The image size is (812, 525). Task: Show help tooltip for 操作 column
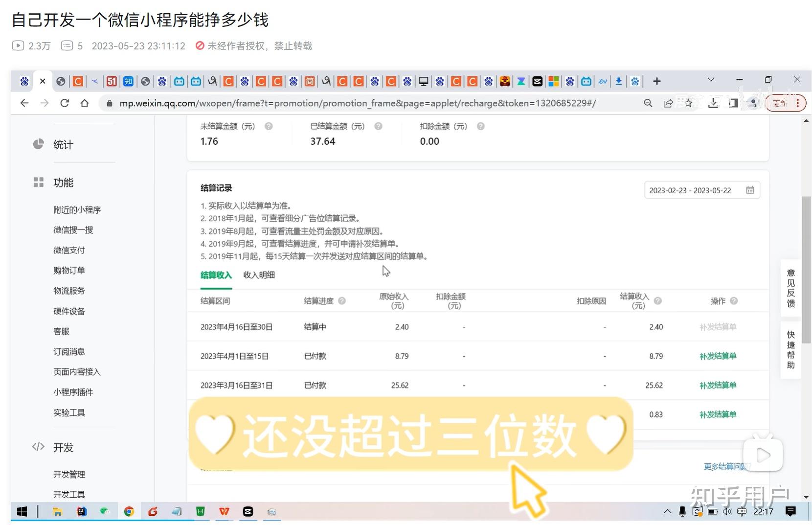click(734, 301)
